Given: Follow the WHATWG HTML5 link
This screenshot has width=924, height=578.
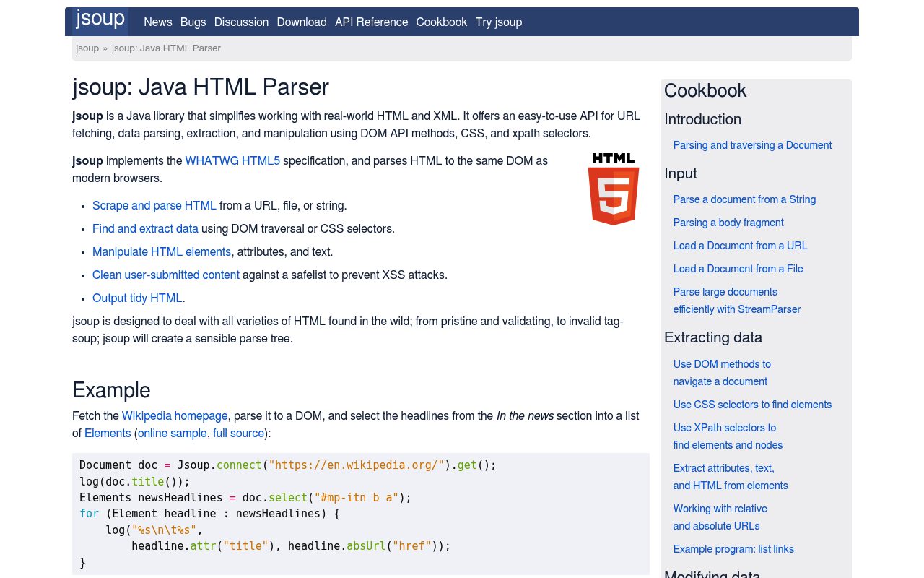Looking at the screenshot, I should (x=232, y=161).
